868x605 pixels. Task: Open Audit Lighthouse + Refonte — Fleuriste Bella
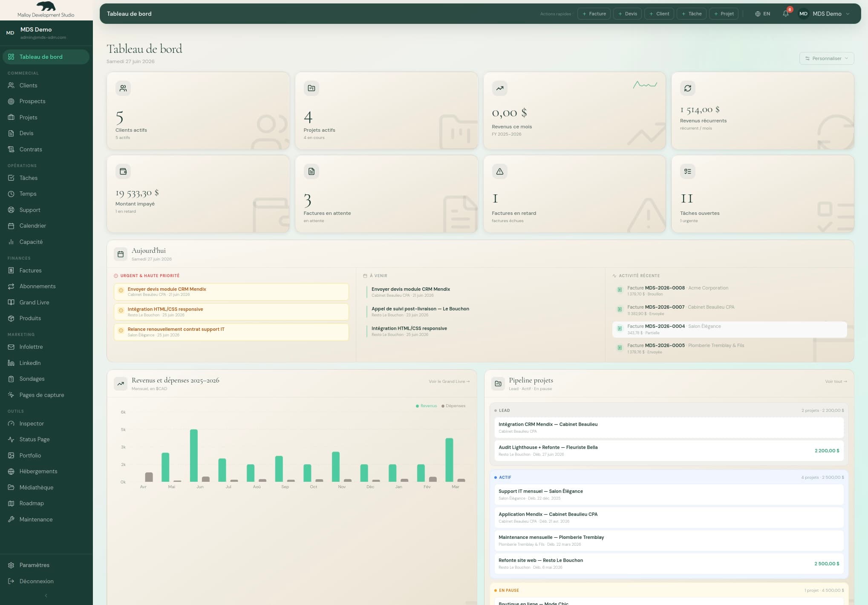click(669, 450)
